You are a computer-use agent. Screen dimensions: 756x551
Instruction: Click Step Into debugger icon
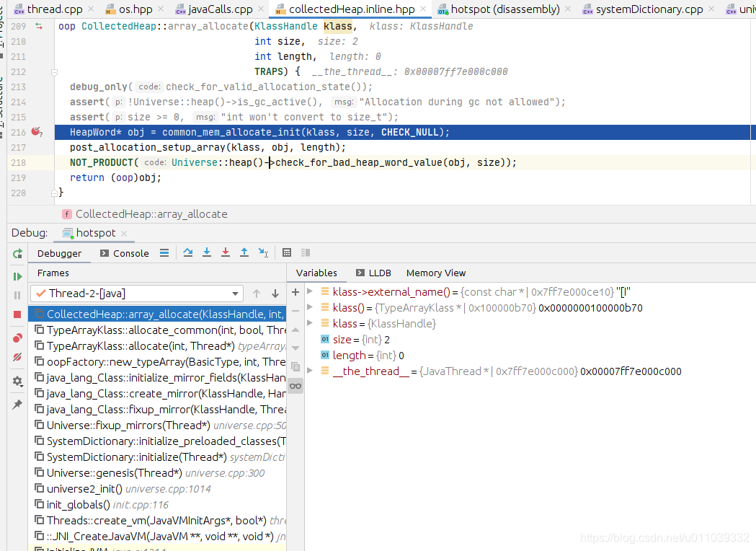(207, 252)
